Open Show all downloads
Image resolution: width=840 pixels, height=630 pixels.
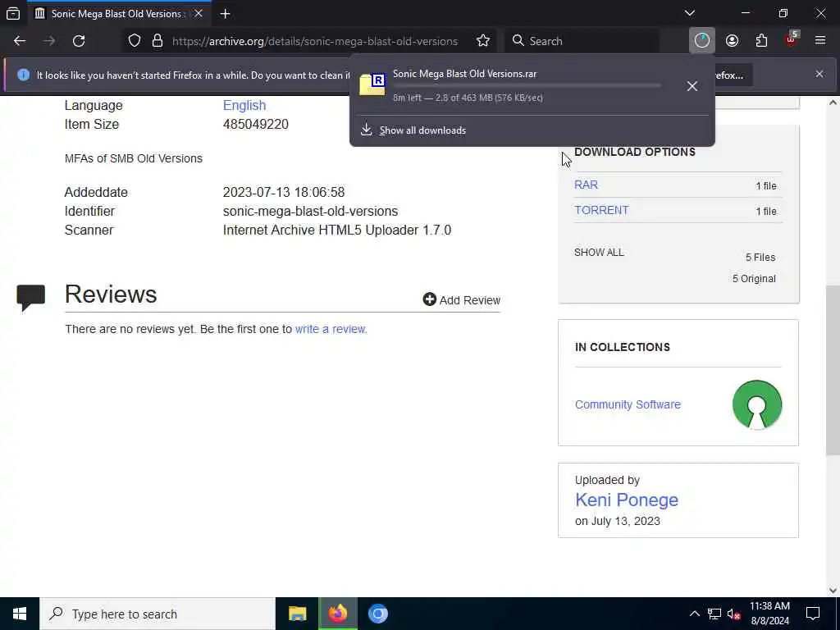[x=422, y=130]
